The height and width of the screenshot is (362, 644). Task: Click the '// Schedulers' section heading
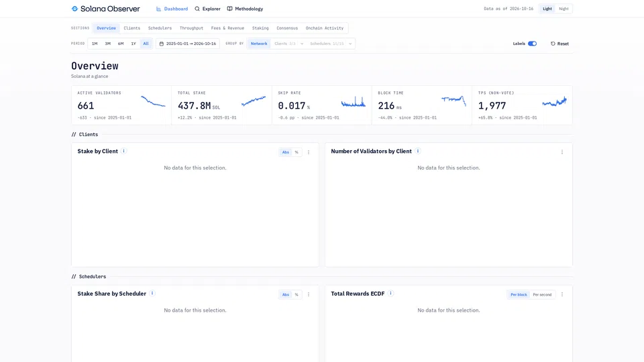tap(89, 277)
